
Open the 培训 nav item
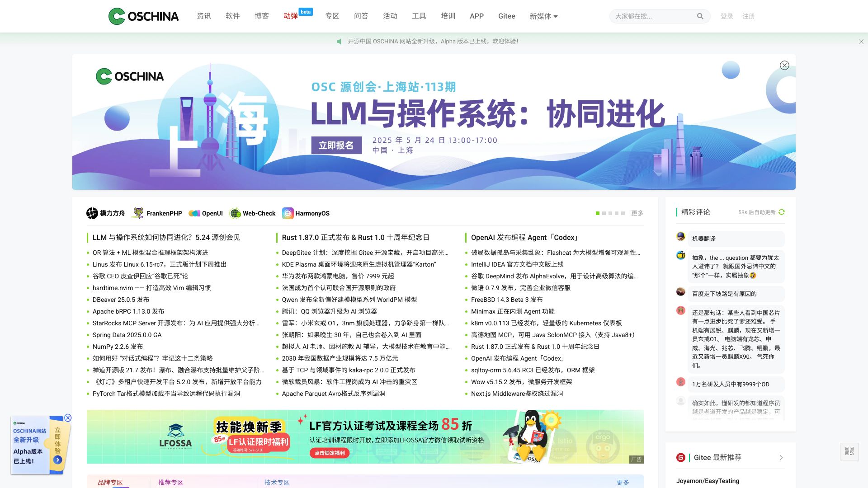point(448,16)
